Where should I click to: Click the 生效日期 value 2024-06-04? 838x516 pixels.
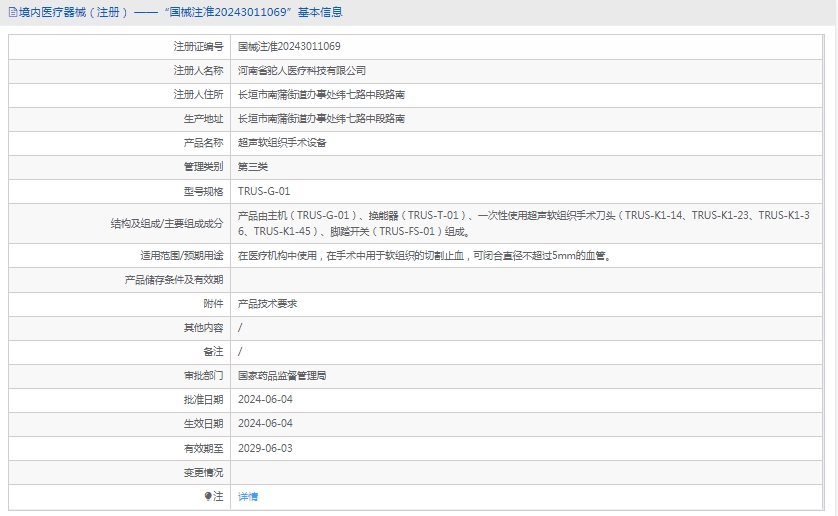point(265,423)
